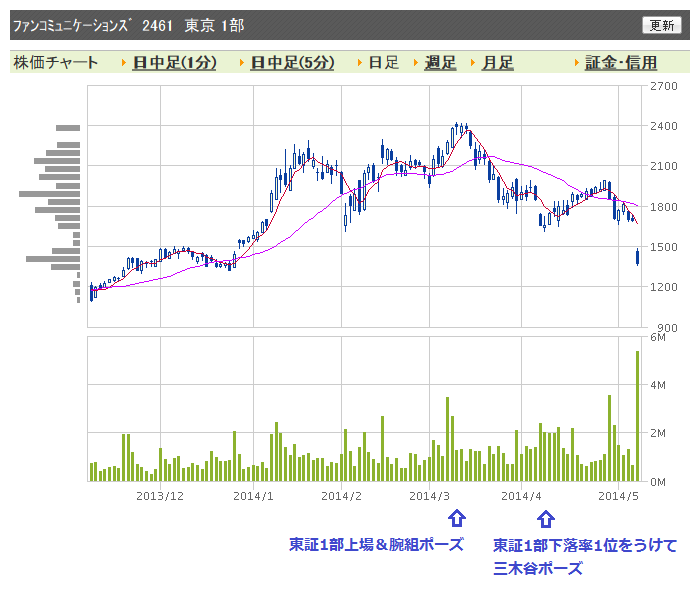The image size is (697, 594).
Task: Click the 4M volume axis label
Action: [658, 385]
